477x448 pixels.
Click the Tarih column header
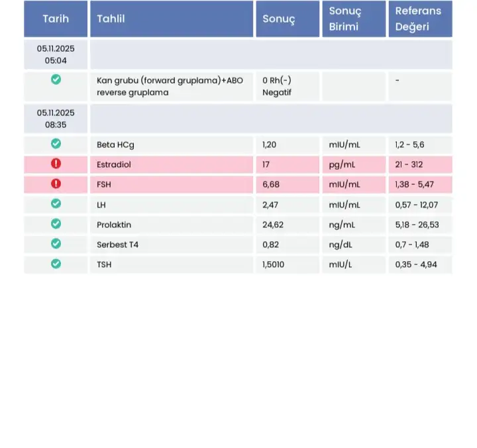[x=56, y=19]
